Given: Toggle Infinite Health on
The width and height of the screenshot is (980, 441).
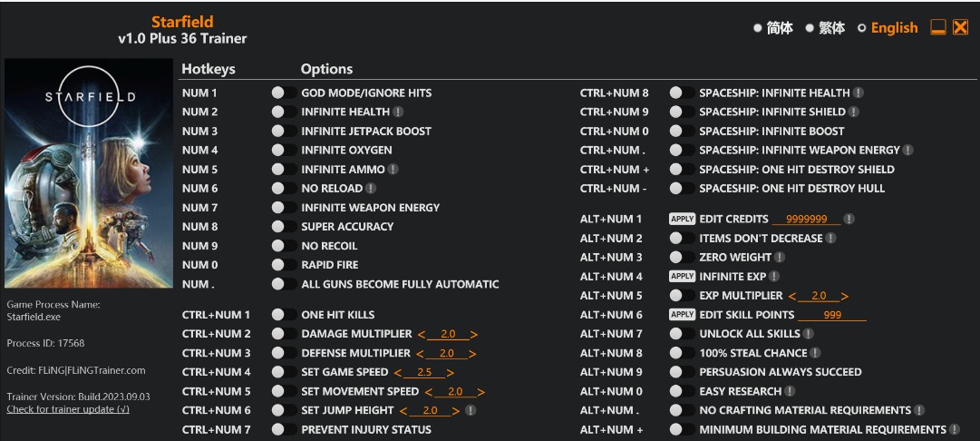Looking at the screenshot, I should click(x=285, y=112).
